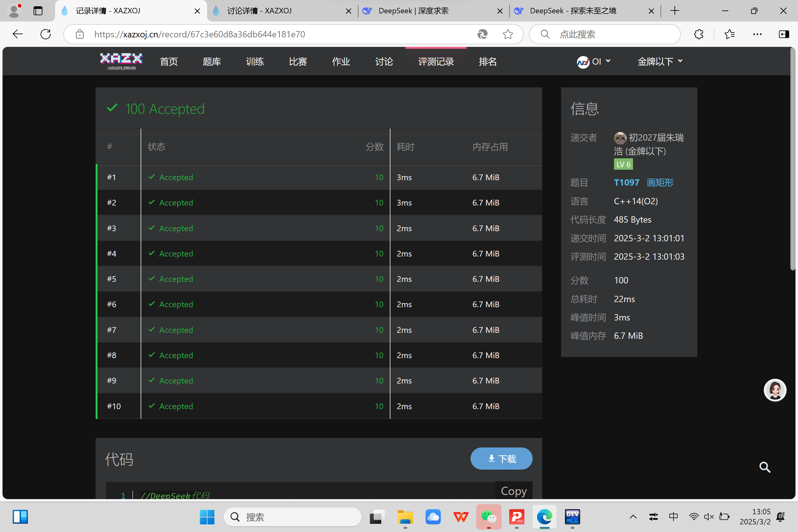Expand the 金牌以下 user dropdown
Viewport: 798px width, 532px height.
pos(660,61)
